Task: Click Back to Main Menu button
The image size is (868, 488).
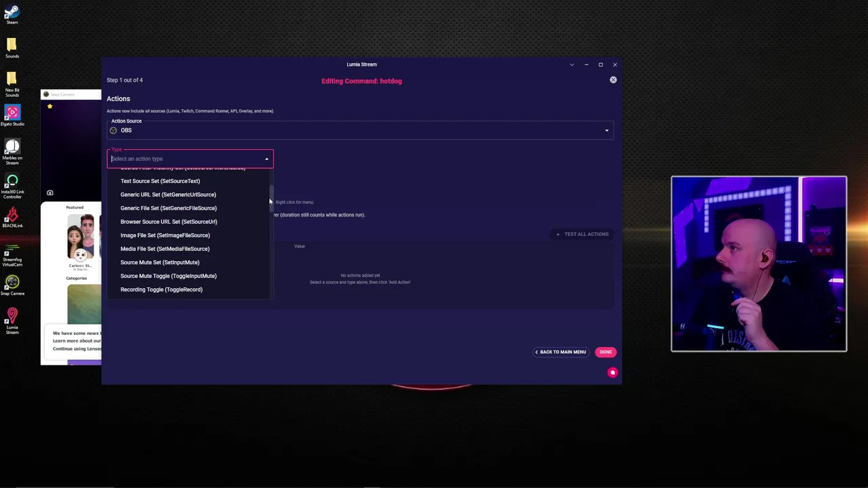Action: [560, 352]
